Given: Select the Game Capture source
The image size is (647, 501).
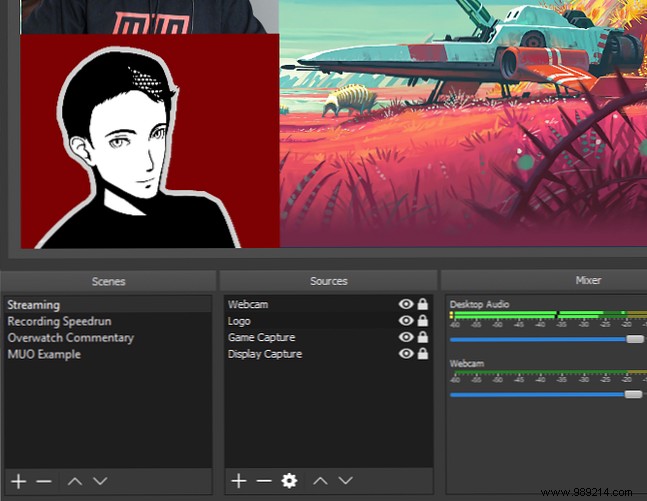Looking at the screenshot, I should point(328,337).
